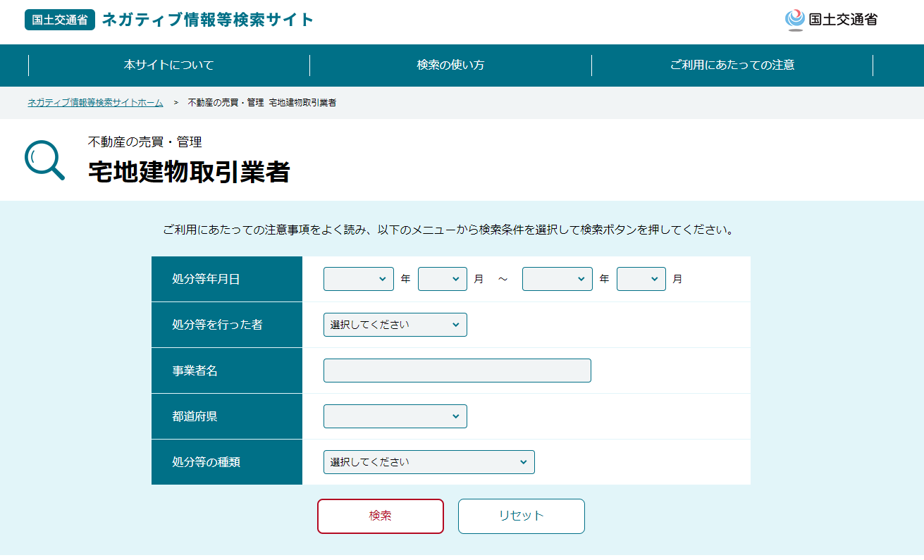This screenshot has height=560, width=924.
Task: Open the ネガティブ情報等検索サイト site title
Action: pyautogui.click(x=207, y=20)
